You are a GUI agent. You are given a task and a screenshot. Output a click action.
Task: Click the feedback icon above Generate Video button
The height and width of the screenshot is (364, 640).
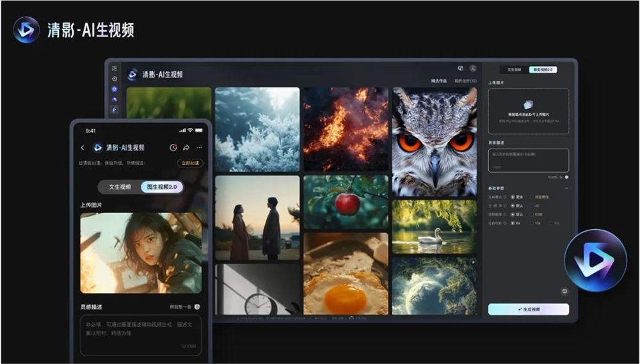point(564,291)
